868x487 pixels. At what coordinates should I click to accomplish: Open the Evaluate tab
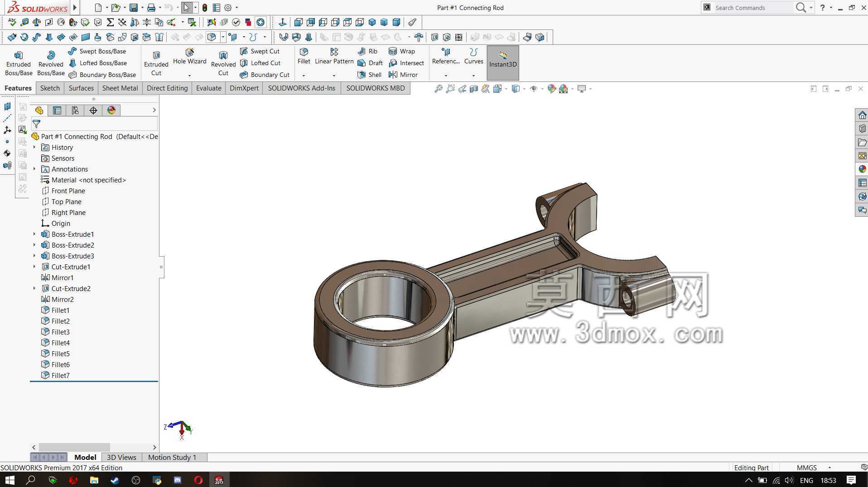click(209, 88)
